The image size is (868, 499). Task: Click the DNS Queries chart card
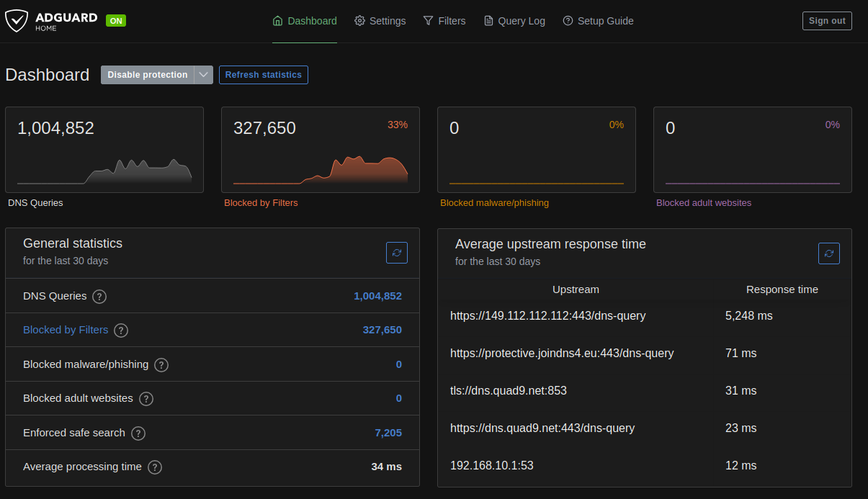coord(104,150)
